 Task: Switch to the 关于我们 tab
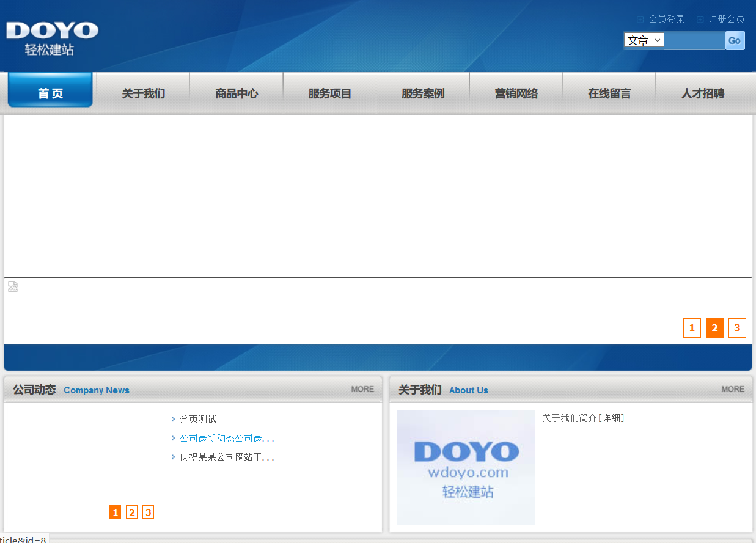tap(142, 93)
